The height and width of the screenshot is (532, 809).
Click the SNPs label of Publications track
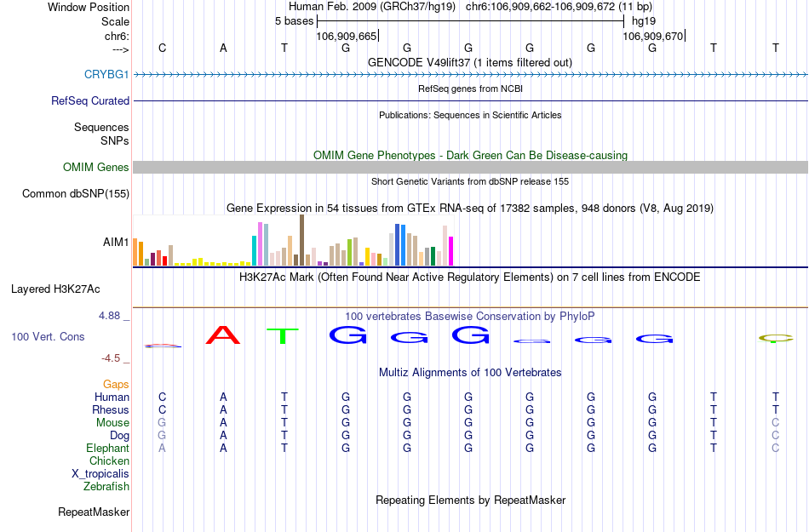click(x=115, y=140)
